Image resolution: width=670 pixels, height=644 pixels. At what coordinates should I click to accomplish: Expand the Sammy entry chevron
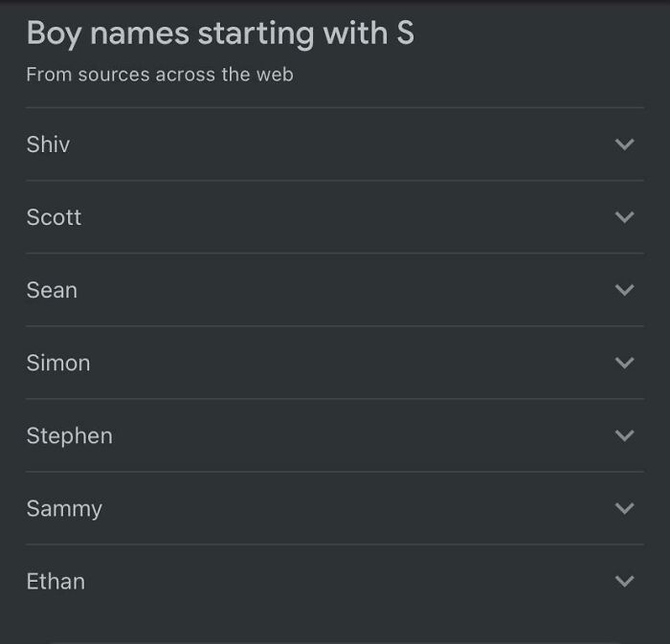pos(624,508)
